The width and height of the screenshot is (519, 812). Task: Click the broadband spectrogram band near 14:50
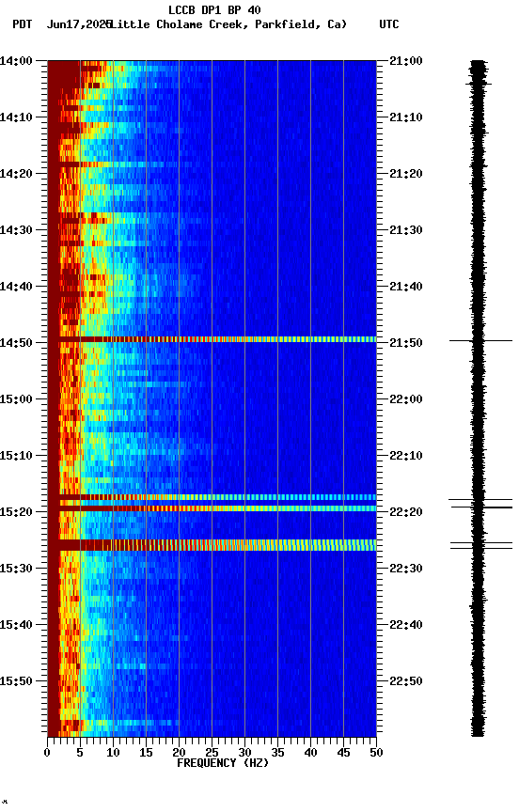[x=212, y=339]
